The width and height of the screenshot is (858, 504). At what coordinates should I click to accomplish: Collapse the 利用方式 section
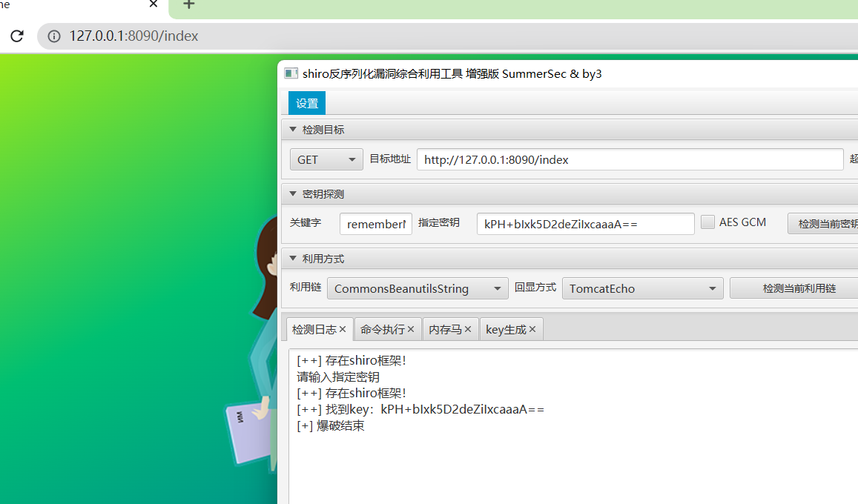tap(293, 259)
